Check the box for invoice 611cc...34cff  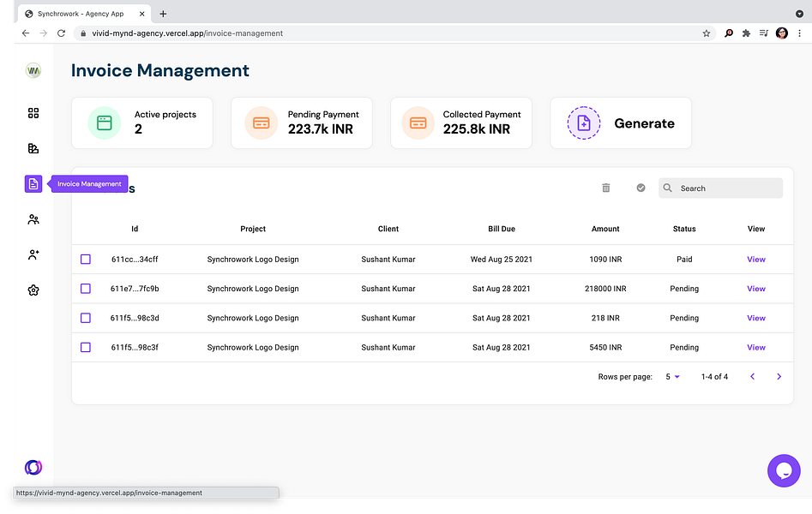click(x=86, y=260)
